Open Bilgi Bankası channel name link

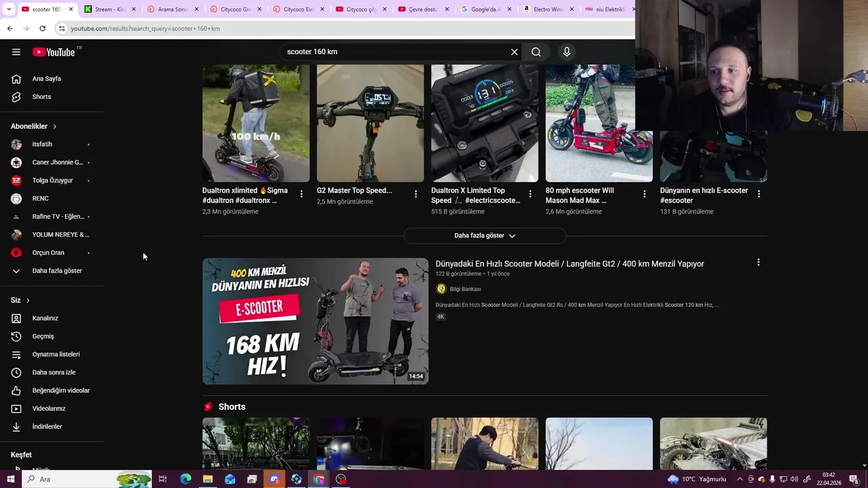(465, 289)
